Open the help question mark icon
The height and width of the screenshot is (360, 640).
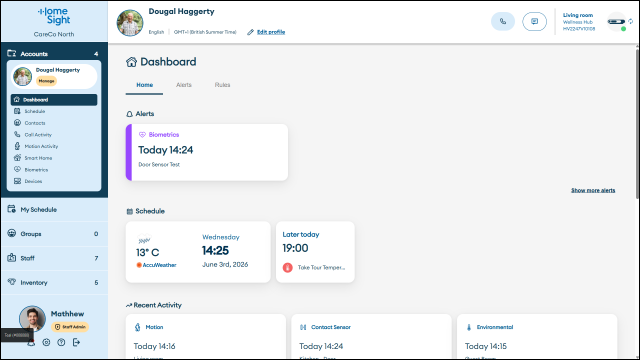point(61,342)
